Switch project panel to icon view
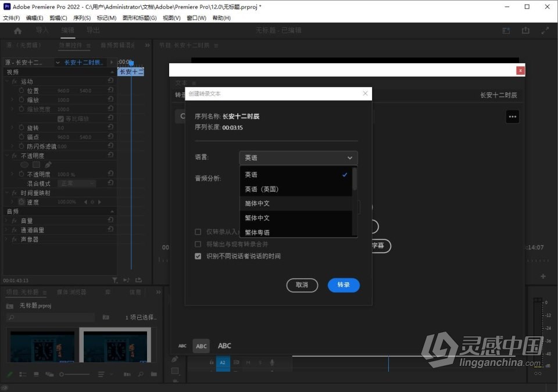558x392 pixels. tap(36, 374)
